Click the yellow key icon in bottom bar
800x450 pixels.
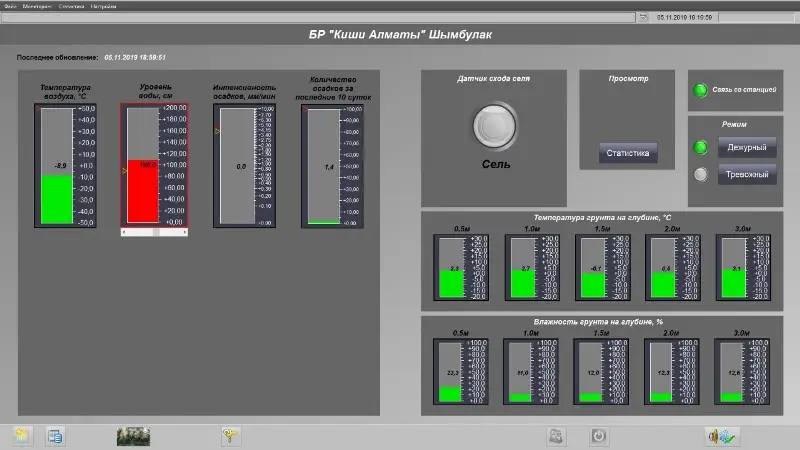point(230,435)
